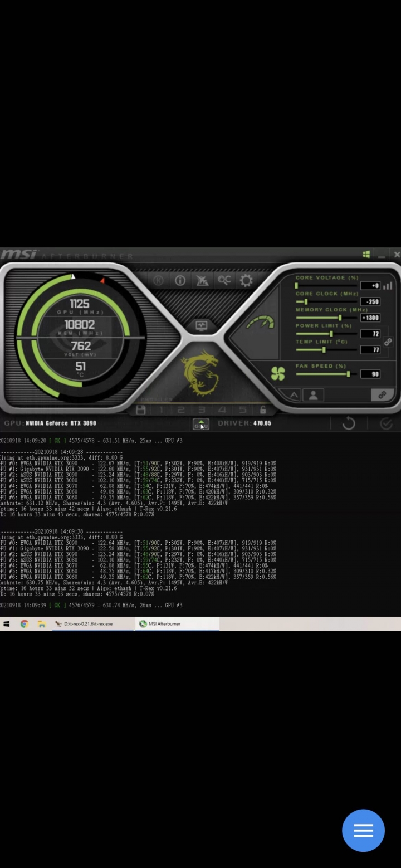Toggle power and temp limit link icon
401x868 pixels.
pos(388,342)
